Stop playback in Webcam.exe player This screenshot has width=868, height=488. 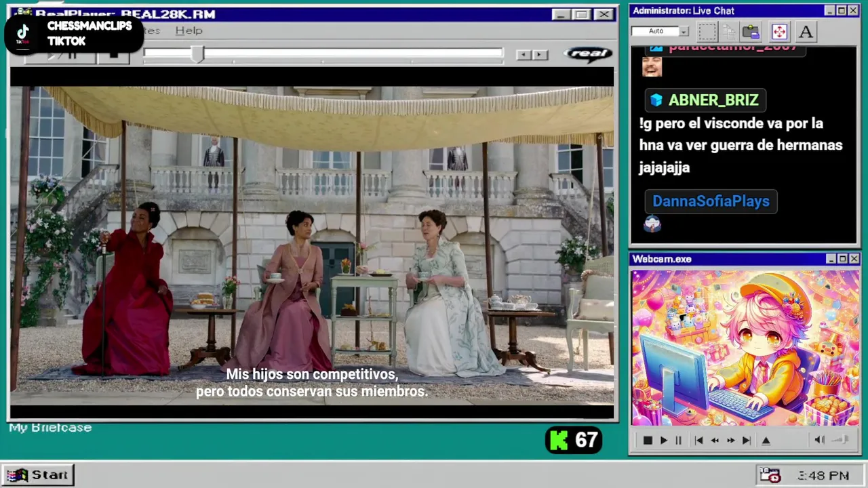tap(648, 441)
